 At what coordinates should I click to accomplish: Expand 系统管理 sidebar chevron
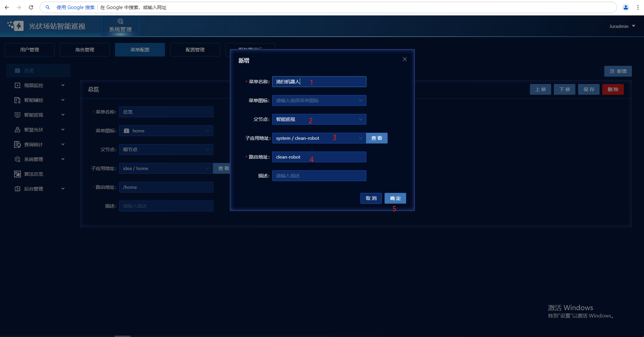click(63, 159)
